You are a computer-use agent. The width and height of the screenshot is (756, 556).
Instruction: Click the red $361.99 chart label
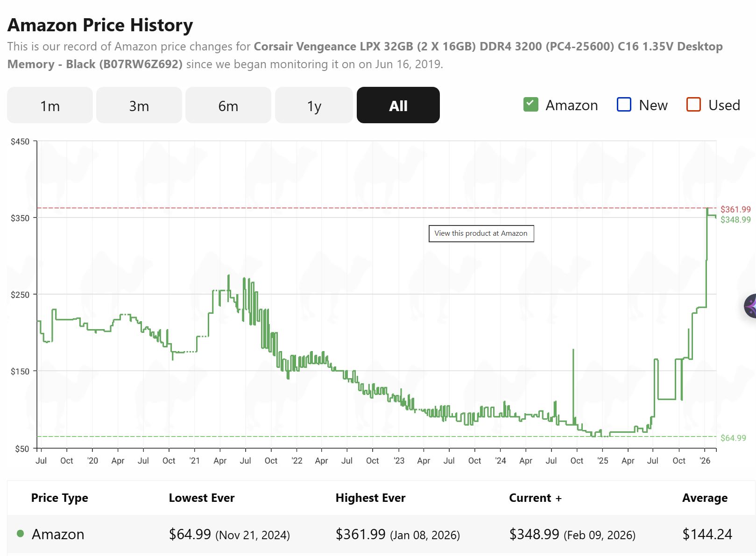(x=735, y=210)
